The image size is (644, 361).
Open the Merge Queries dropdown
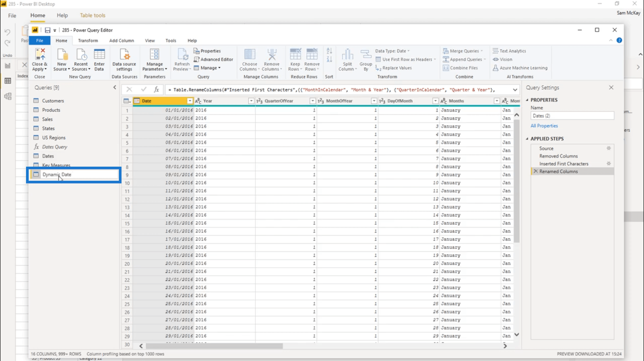[x=463, y=51]
